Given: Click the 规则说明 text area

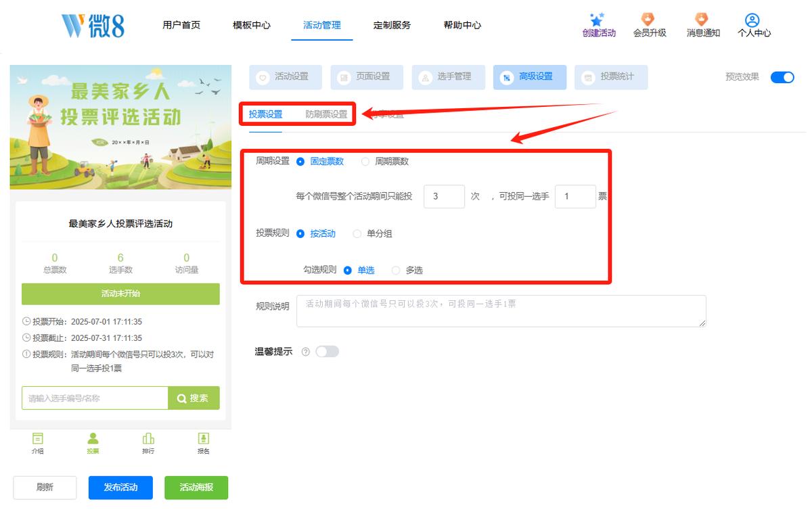Looking at the screenshot, I should point(501,311).
